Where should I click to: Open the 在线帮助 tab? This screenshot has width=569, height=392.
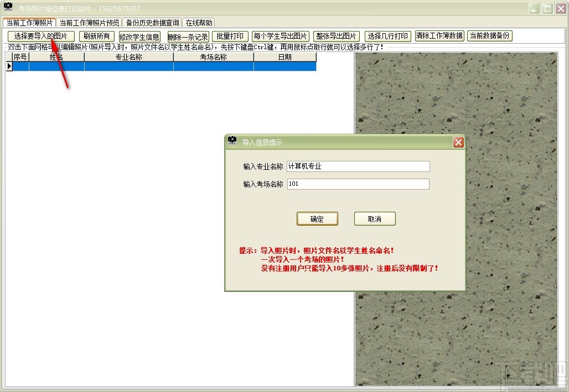(x=199, y=23)
